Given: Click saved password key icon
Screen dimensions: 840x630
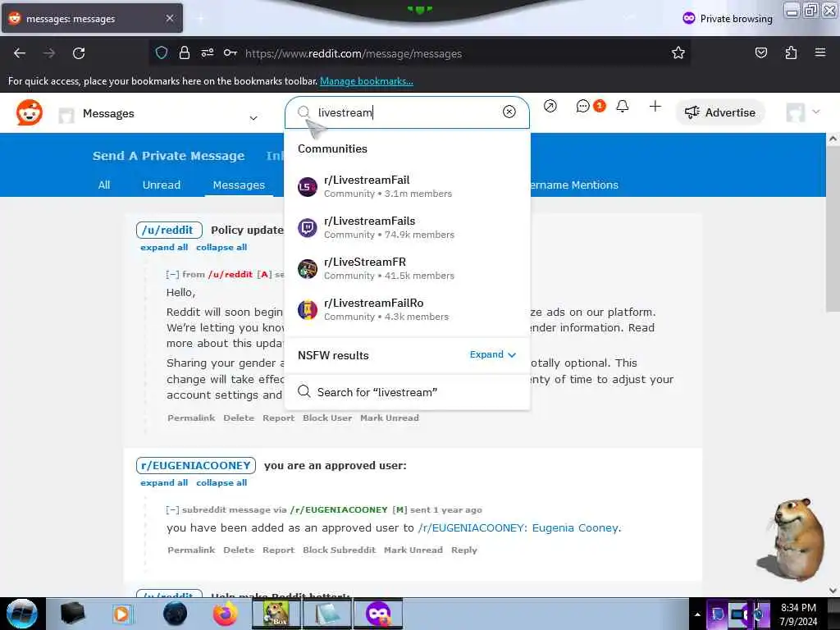Looking at the screenshot, I should click(x=231, y=52).
